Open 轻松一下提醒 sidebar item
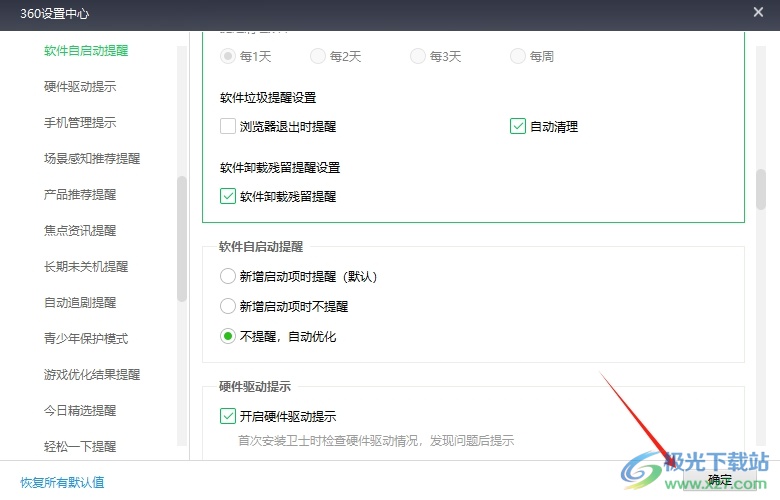The height and width of the screenshot is (500, 780). coord(80,446)
